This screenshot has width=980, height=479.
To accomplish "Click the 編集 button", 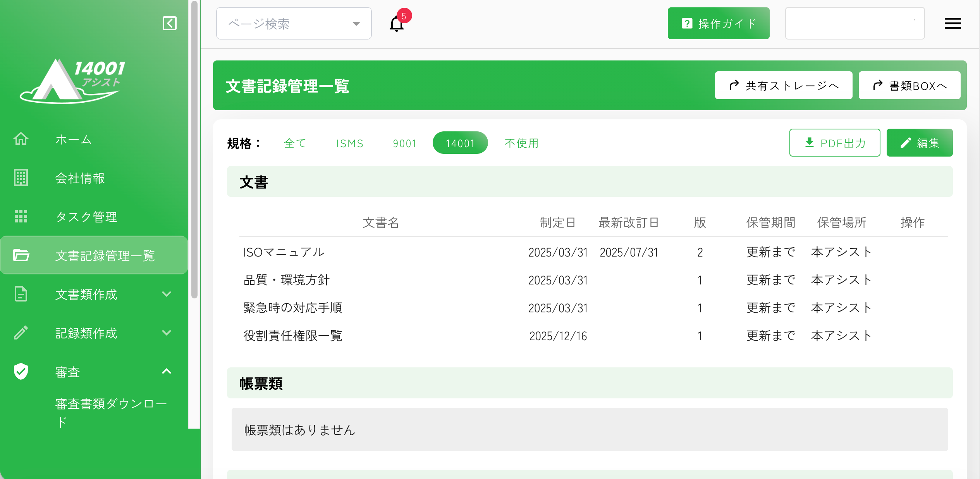I will [x=920, y=143].
